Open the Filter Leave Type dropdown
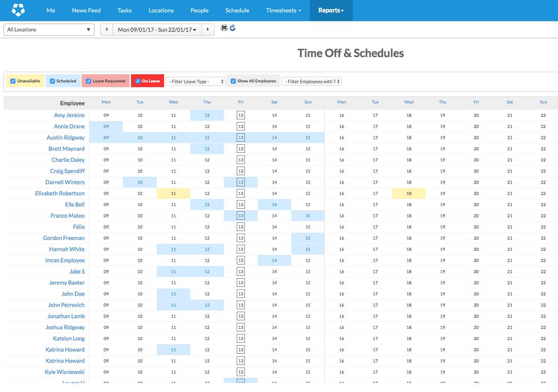 195,82
